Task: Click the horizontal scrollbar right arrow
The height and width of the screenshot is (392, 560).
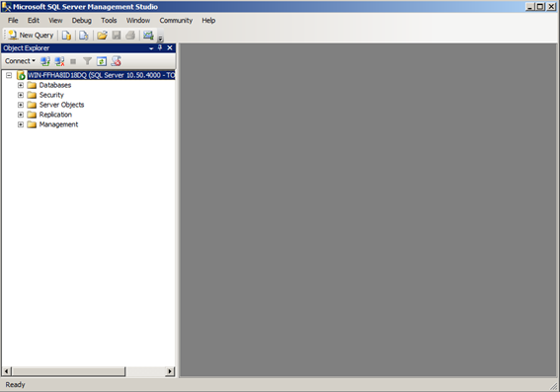Action: [x=170, y=371]
